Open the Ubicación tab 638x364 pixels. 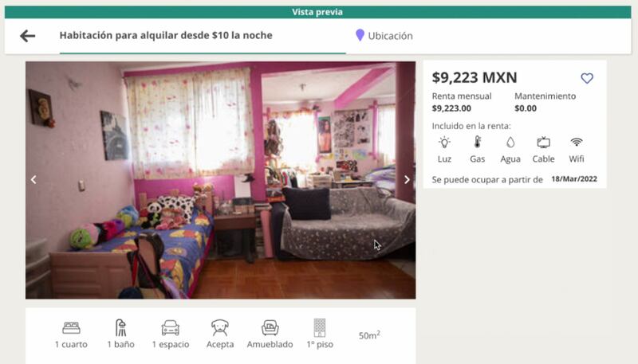[384, 36]
